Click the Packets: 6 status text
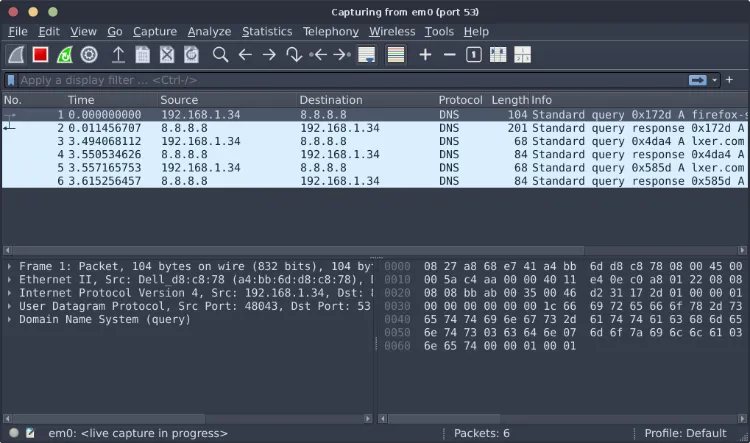The width and height of the screenshot is (750, 443). [x=482, y=433]
